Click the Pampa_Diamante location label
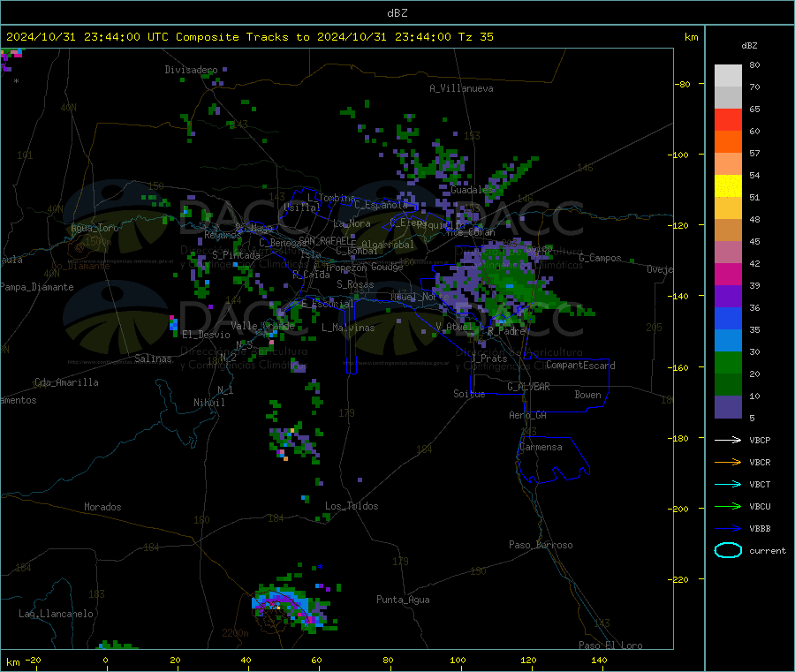 click(37, 287)
